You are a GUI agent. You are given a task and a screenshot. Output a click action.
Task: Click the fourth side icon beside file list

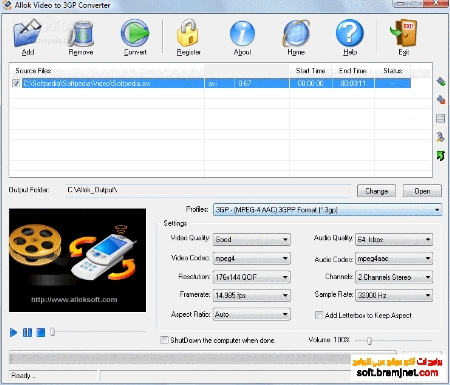[440, 137]
